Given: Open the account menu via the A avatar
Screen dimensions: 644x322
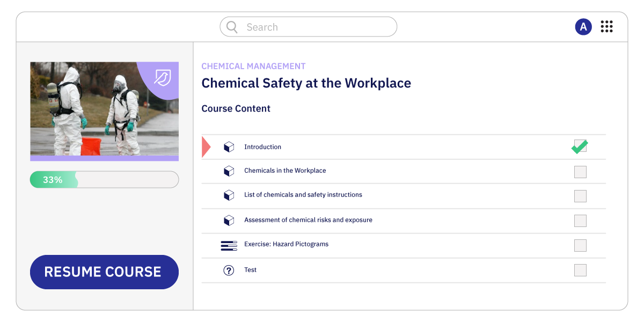Looking at the screenshot, I should click(x=583, y=26).
